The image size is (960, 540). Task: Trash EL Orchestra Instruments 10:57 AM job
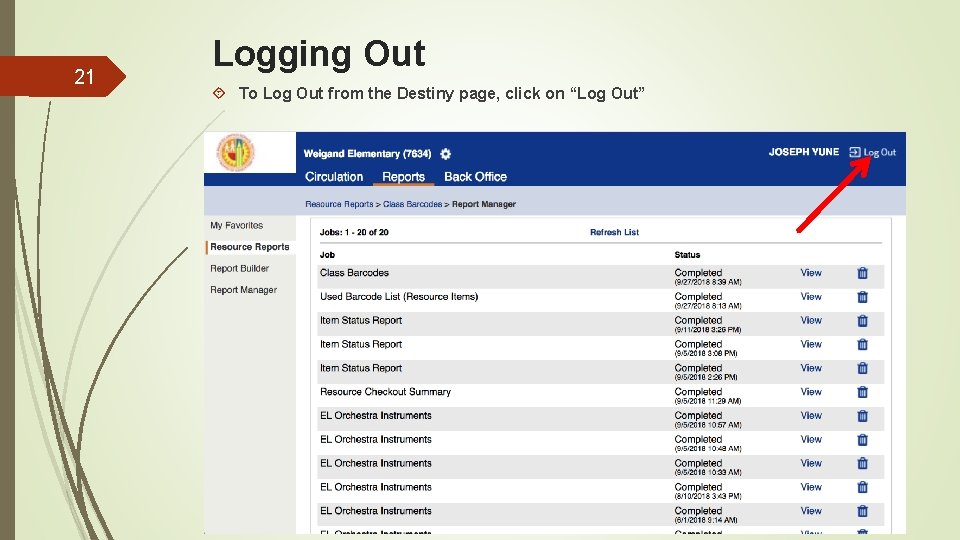click(x=863, y=416)
